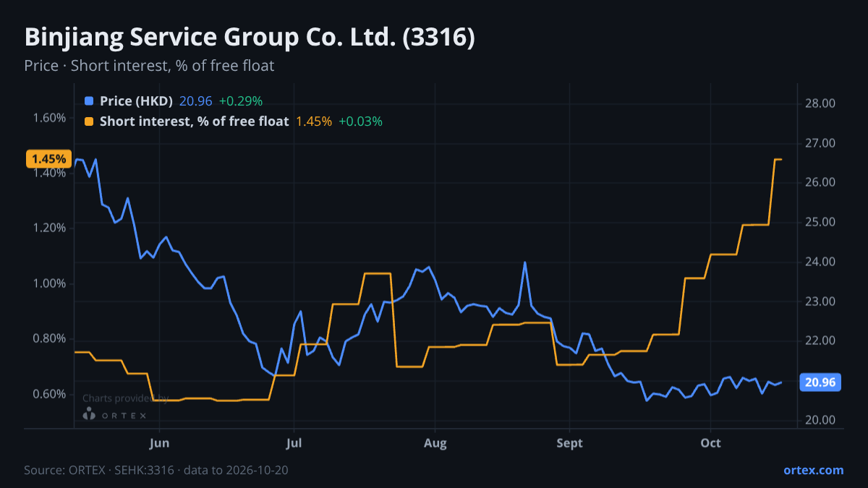This screenshot has height=488, width=868.
Task: Click the orange 1.45% axis value badge
Action: pos(49,159)
